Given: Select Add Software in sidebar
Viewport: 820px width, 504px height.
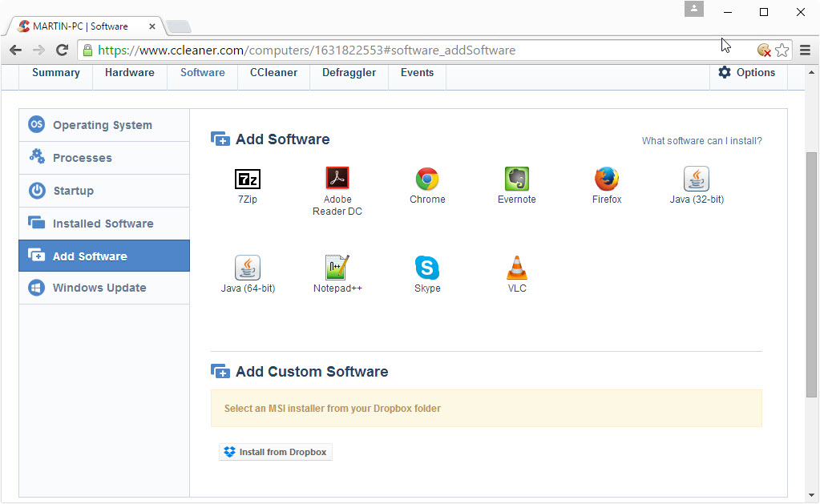Looking at the screenshot, I should click(x=104, y=256).
